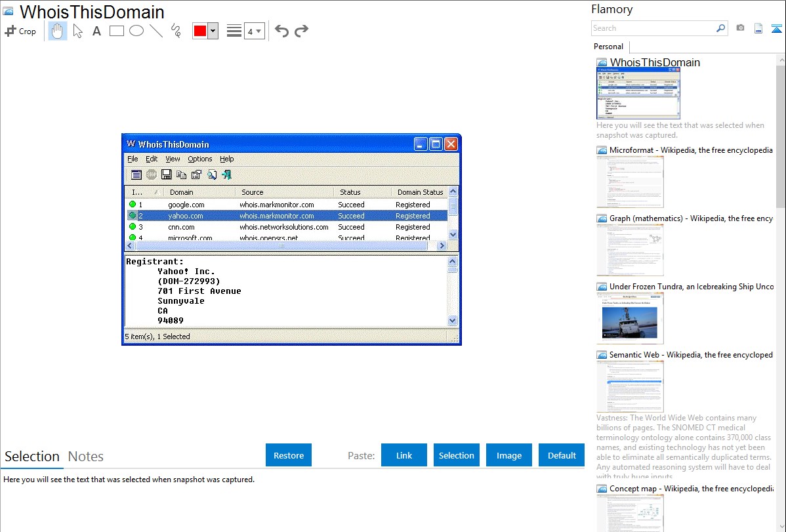This screenshot has width=786, height=532.
Task: Click the Link paste button
Action: point(404,455)
